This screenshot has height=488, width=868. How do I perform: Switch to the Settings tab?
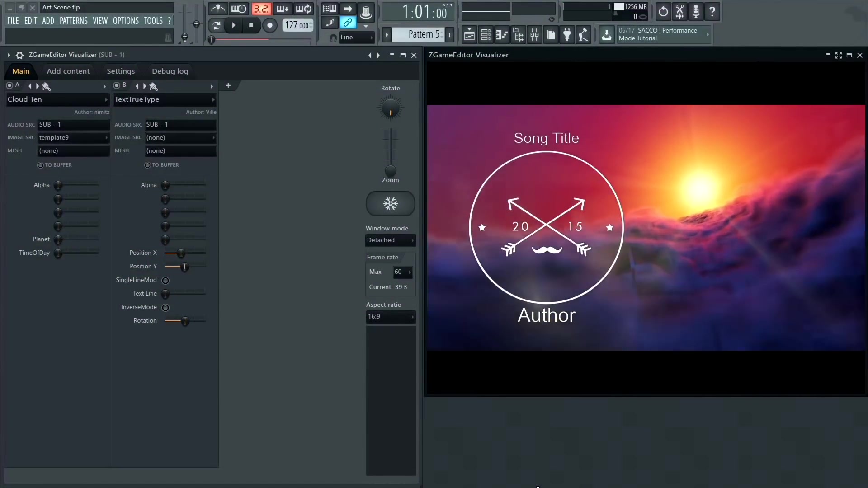[121, 71]
